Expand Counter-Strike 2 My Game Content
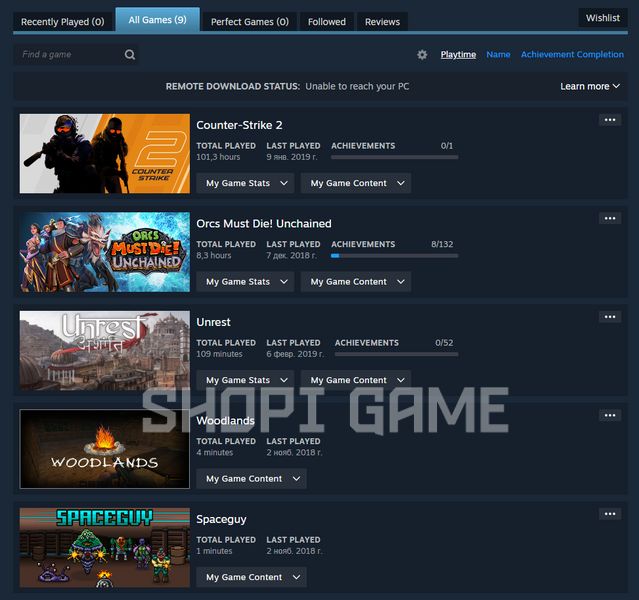Viewport: 639px width, 600px height. 356,183
